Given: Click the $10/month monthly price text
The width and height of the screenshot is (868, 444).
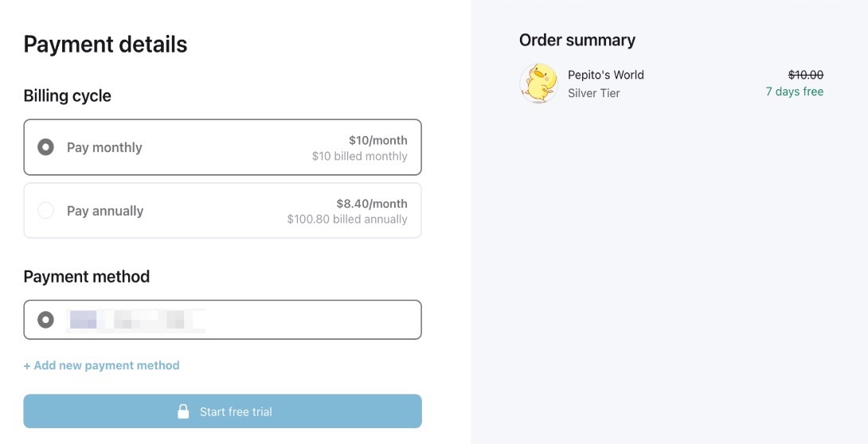Looking at the screenshot, I should (377, 140).
